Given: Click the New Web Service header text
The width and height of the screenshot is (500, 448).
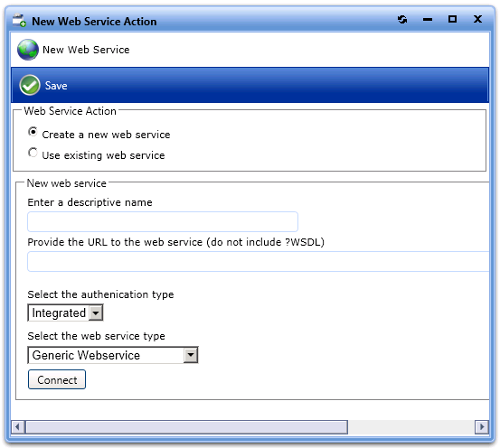Looking at the screenshot, I should coord(86,50).
